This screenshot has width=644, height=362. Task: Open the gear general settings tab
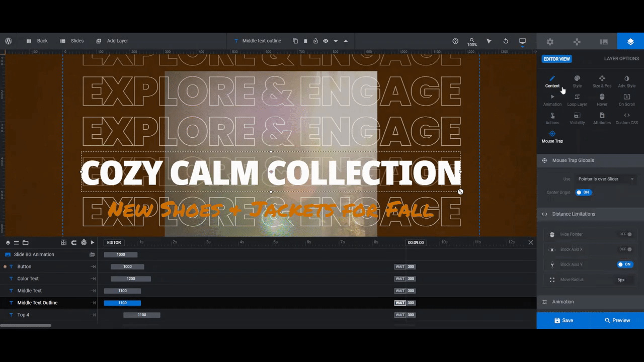tap(550, 42)
